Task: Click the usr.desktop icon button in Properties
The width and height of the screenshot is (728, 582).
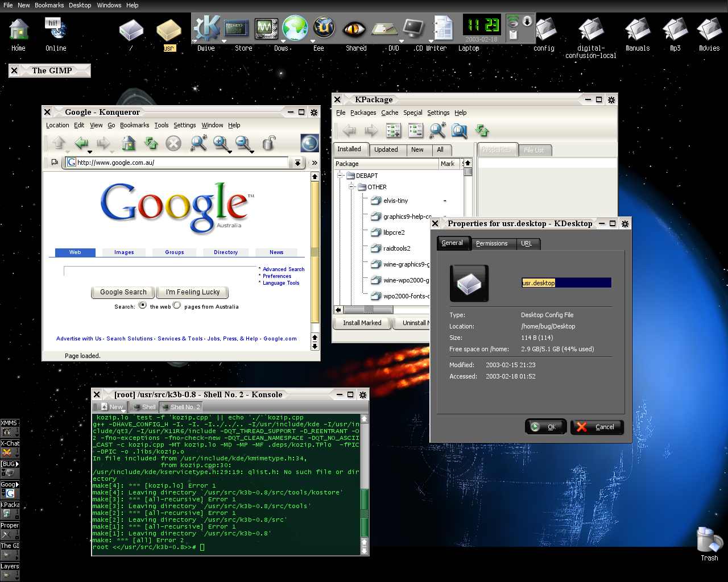Action: tap(469, 283)
